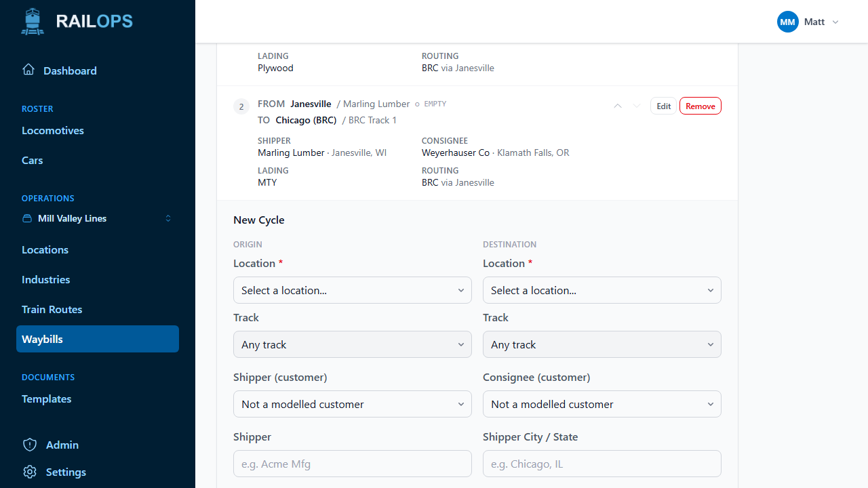Move cycle 2 up with the arrow
The width and height of the screenshot is (868, 488).
[x=618, y=106]
